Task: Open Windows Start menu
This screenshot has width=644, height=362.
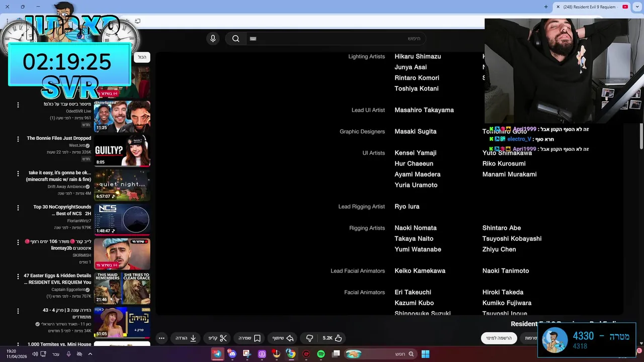Action: tap(425, 354)
